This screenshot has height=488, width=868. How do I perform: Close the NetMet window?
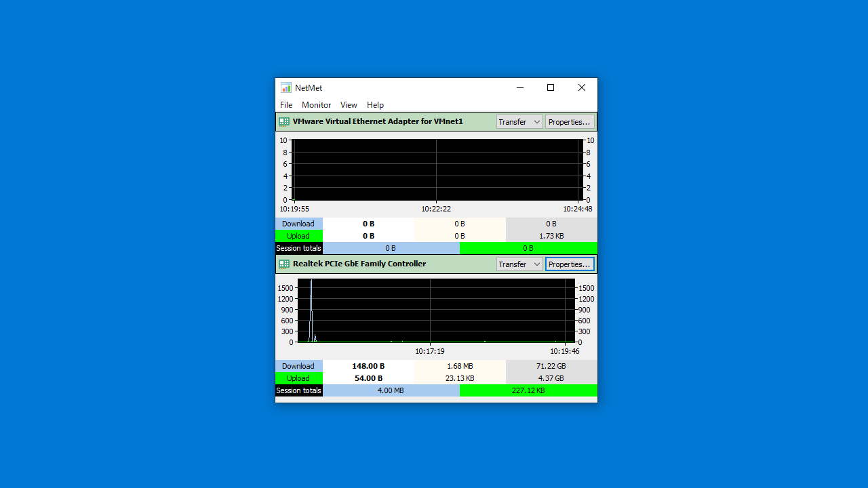[582, 87]
